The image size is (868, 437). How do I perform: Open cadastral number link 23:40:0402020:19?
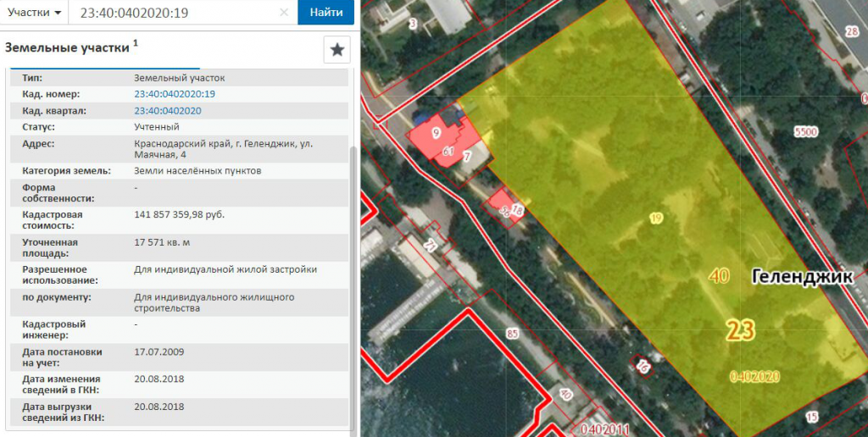pyautogui.click(x=174, y=94)
